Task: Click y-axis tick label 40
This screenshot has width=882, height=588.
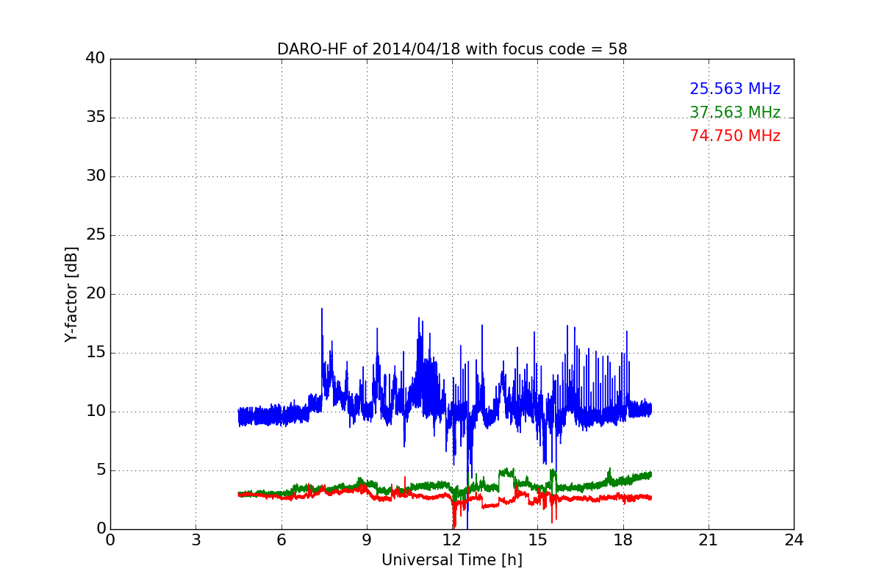Action: pyautogui.click(x=96, y=59)
